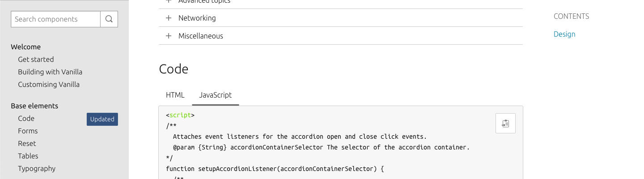Open the Code base element page

point(26,118)
